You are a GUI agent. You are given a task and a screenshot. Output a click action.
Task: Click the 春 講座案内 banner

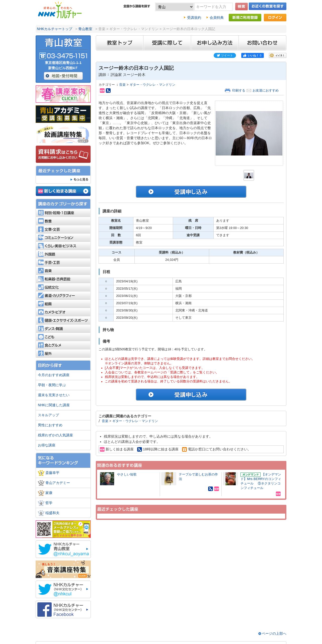click(x=63, y=94)
